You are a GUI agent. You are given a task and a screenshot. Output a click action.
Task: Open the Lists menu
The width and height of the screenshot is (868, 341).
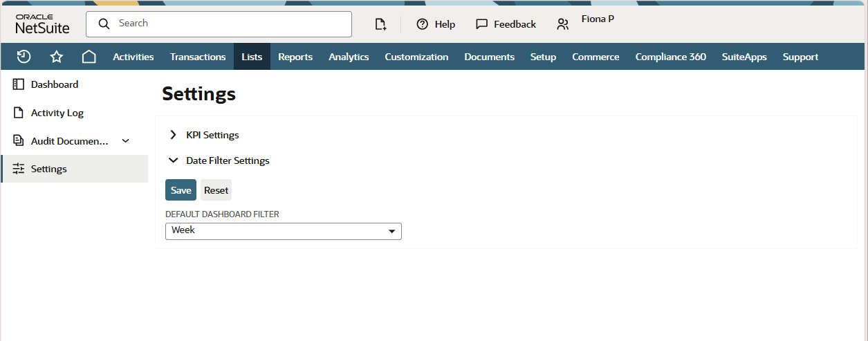click(x=252, y=57)
